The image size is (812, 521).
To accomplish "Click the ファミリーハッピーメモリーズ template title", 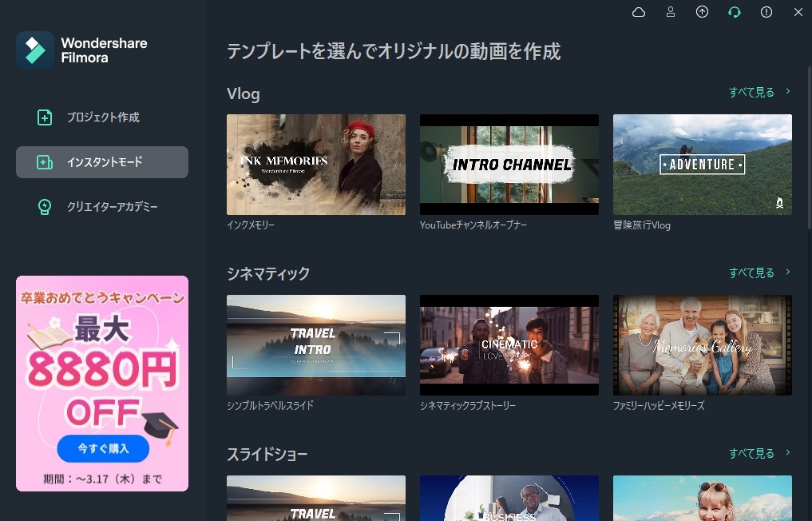I will click(x=659, y=405).
